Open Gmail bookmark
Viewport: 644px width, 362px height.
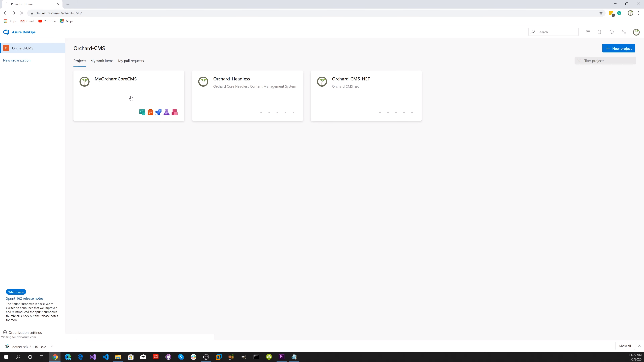pos(27,21)
